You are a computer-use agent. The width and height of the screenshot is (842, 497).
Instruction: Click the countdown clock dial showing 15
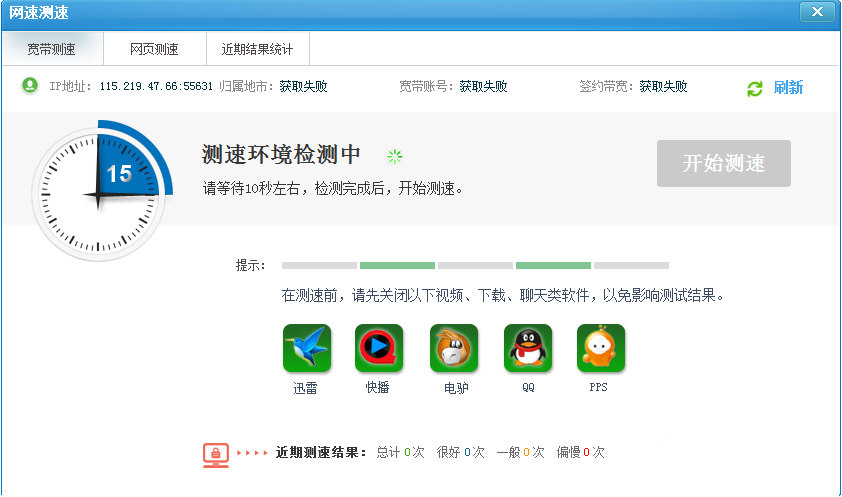pos(98,193)
